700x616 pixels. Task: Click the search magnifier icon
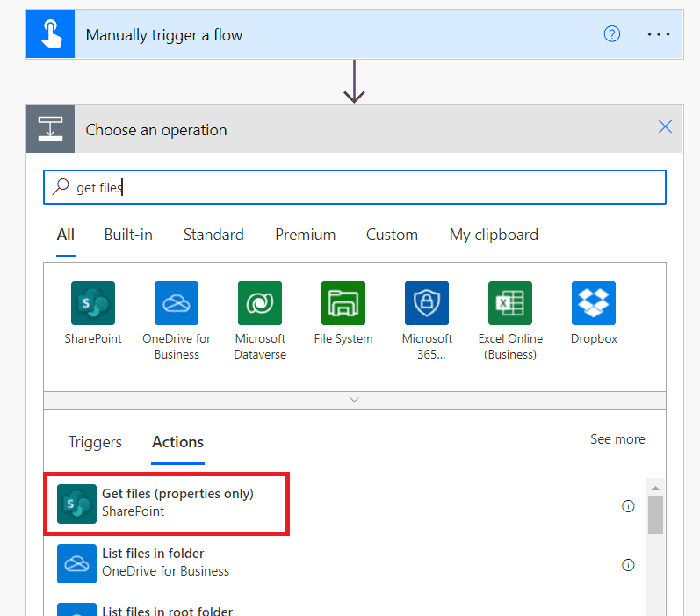(x=61, y=186)
